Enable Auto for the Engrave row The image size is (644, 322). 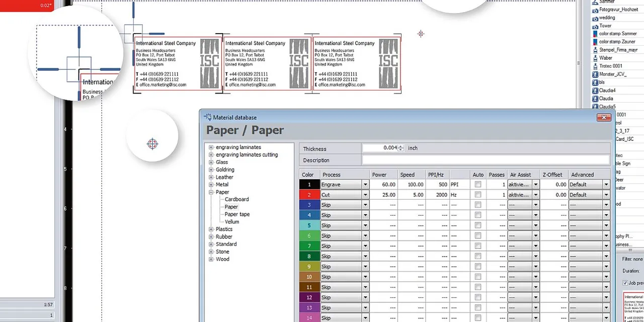(477, 184)
